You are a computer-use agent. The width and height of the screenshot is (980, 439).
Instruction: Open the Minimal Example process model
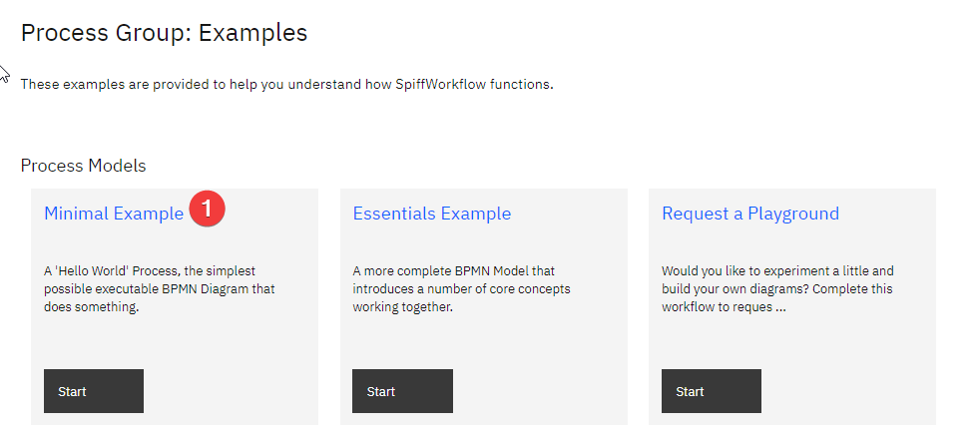[114, 214]
